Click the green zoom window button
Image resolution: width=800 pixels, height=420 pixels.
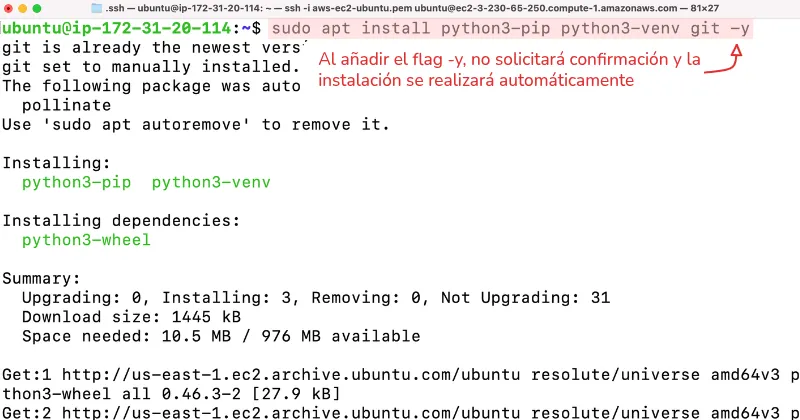37,8
